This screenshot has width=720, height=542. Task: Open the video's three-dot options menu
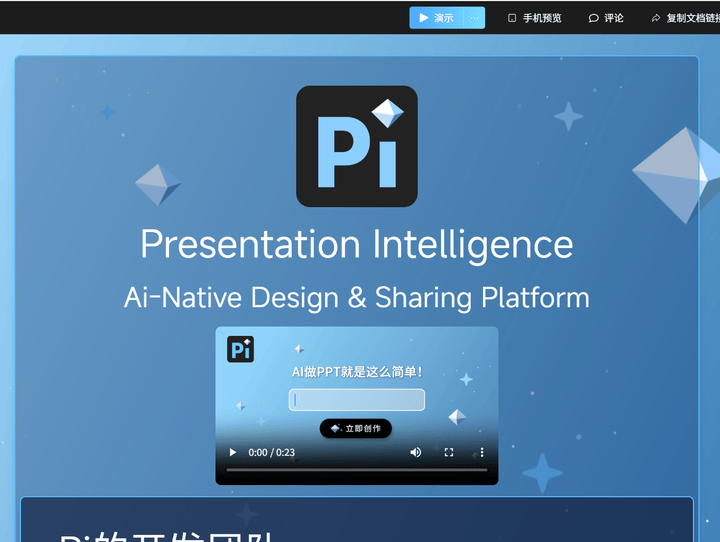(482, 452)
